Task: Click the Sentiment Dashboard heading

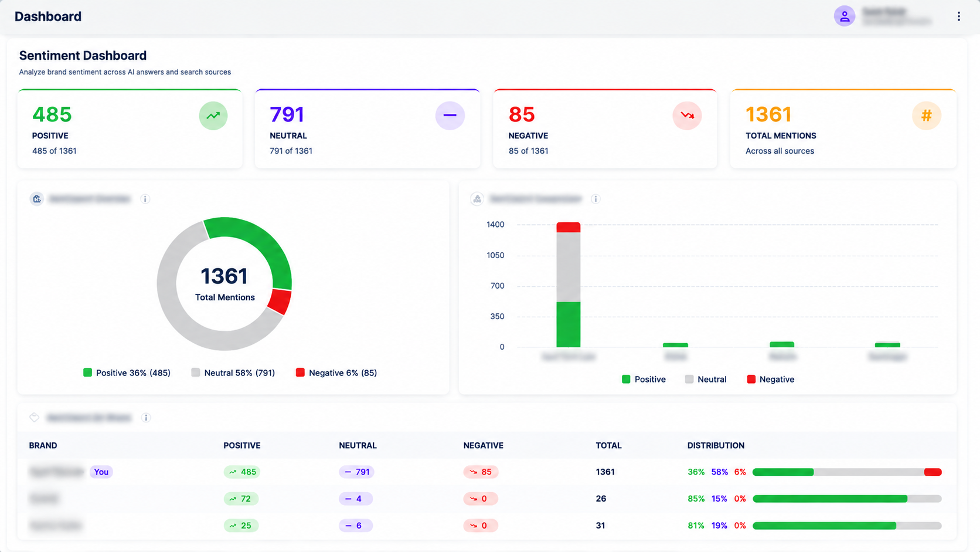Action: click(83, 56)
